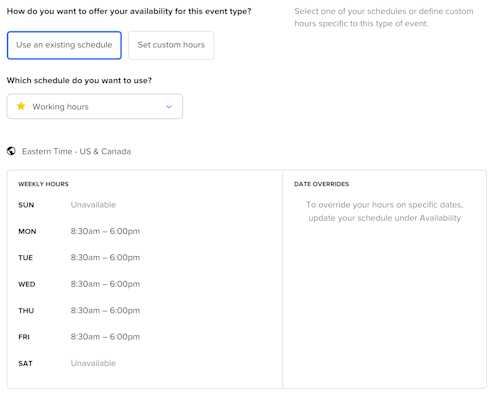Click the availability question heading
496x396 pixels.
point(129,11)
